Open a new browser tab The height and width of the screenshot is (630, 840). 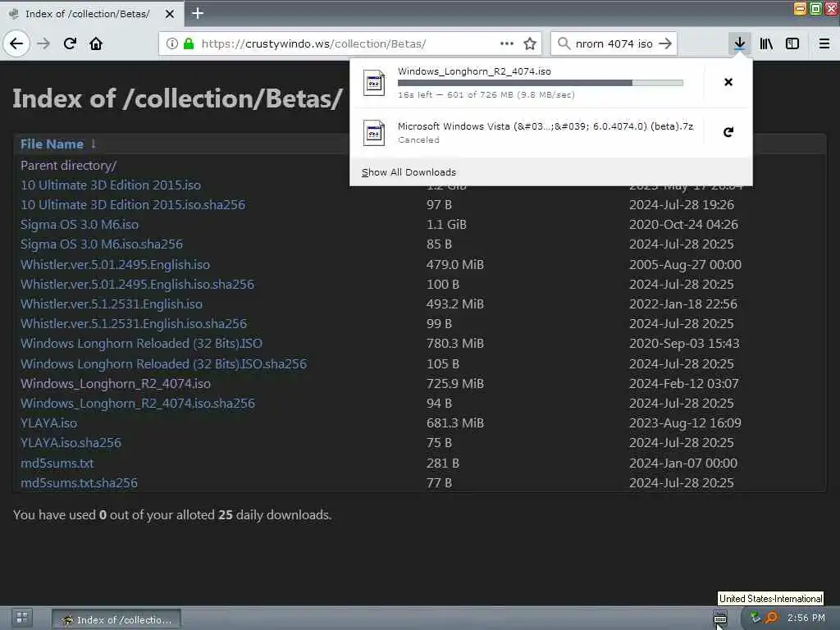(x=198, y=13)
